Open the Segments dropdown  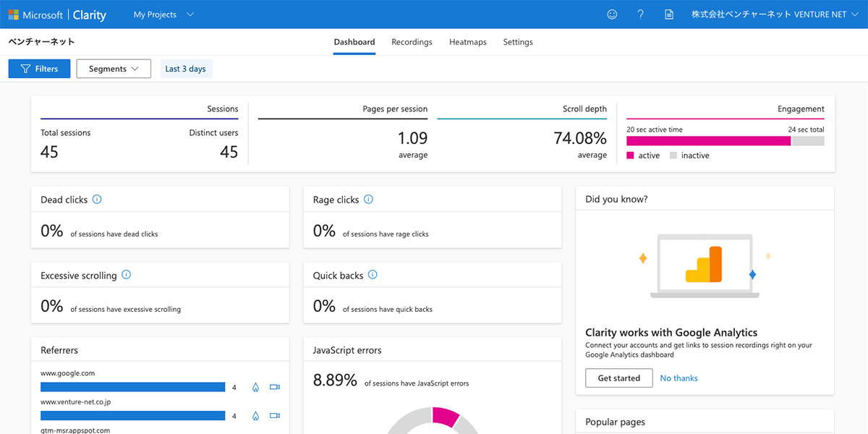pyautogui.click(x=114, y=69)
